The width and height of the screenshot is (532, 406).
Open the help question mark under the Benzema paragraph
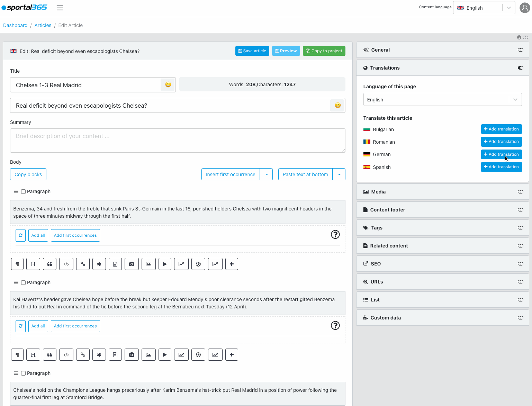tap(335, 235)
